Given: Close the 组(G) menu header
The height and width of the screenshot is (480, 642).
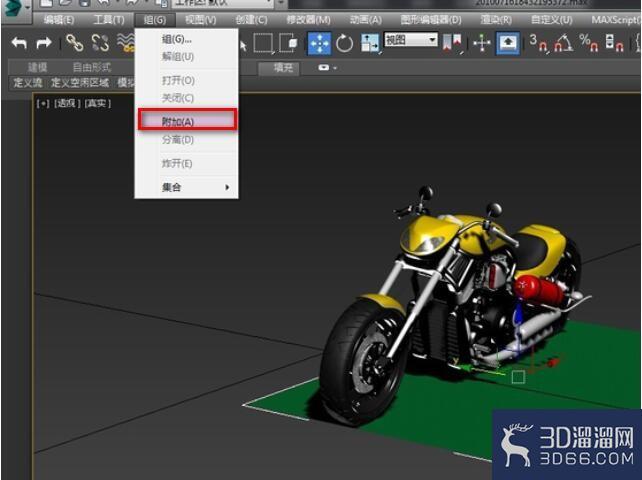Looking at the screenshot, I should tap(155, 20).
